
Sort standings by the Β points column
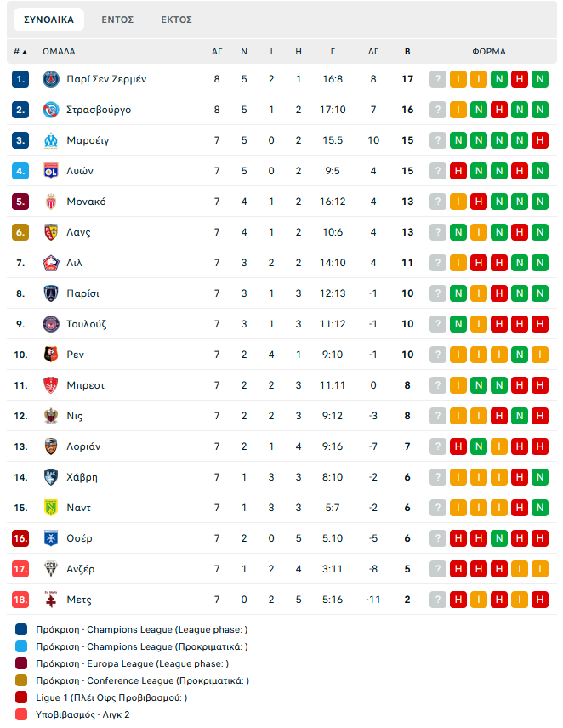(407, 52)
